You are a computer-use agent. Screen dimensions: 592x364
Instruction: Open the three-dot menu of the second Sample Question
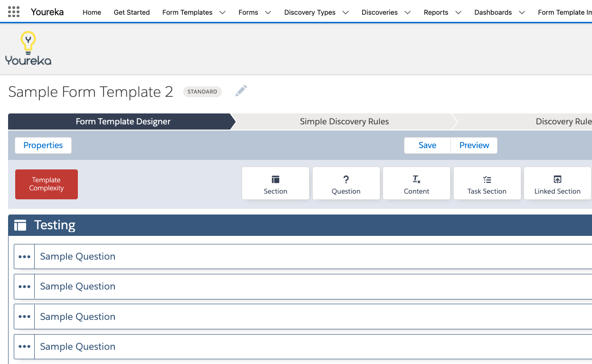(x=24, y=287)
